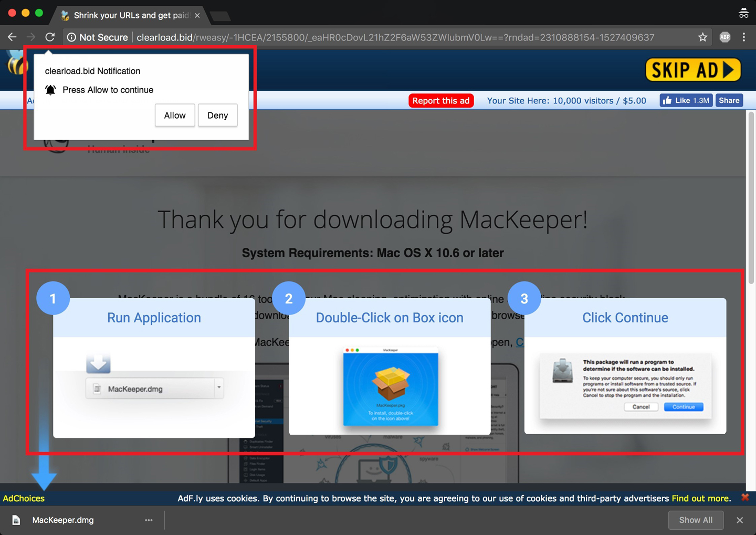Close the downloads bar
This screenshot has width=756, height=535.
740,520
